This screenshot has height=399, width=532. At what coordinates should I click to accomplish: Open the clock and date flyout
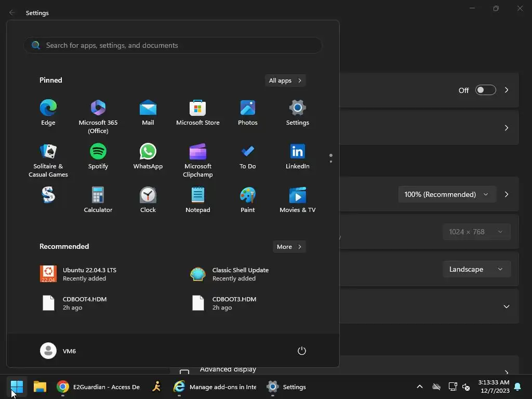(x=494, y=387)
